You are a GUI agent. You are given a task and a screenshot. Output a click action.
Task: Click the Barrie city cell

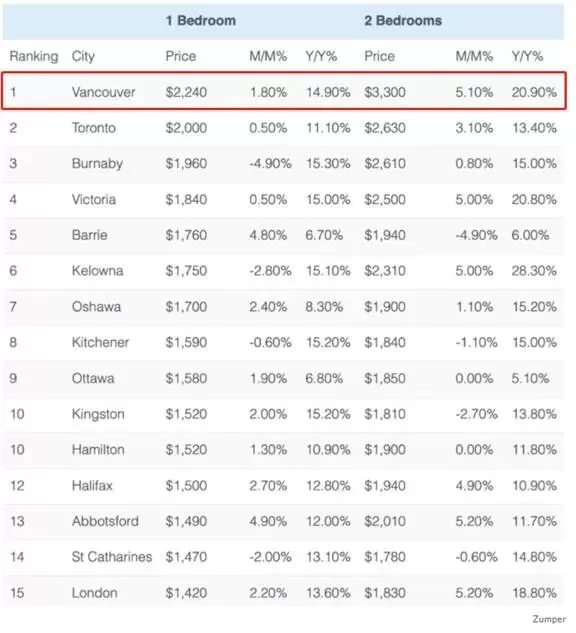tap(90, 235)
